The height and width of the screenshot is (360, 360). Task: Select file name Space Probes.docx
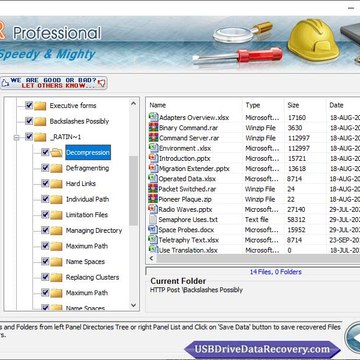[x=186, y=230]
